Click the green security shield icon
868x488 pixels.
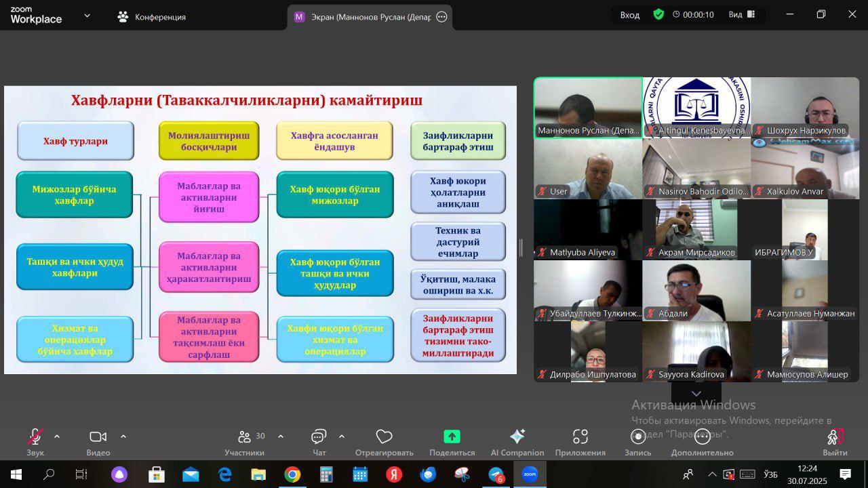658,14
